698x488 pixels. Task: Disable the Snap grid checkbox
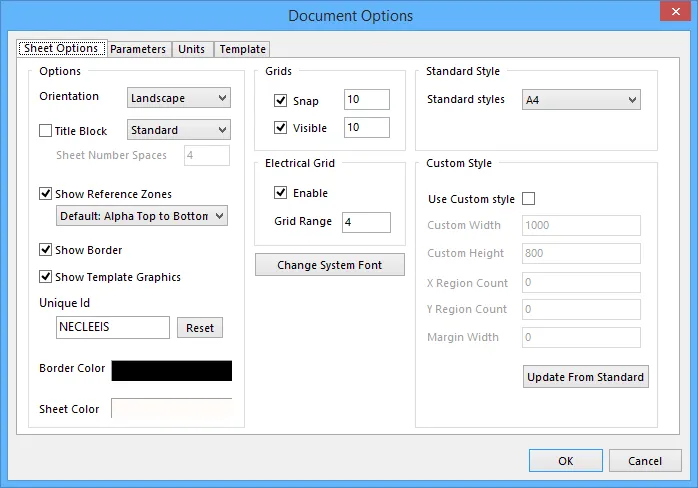[281, 101]
